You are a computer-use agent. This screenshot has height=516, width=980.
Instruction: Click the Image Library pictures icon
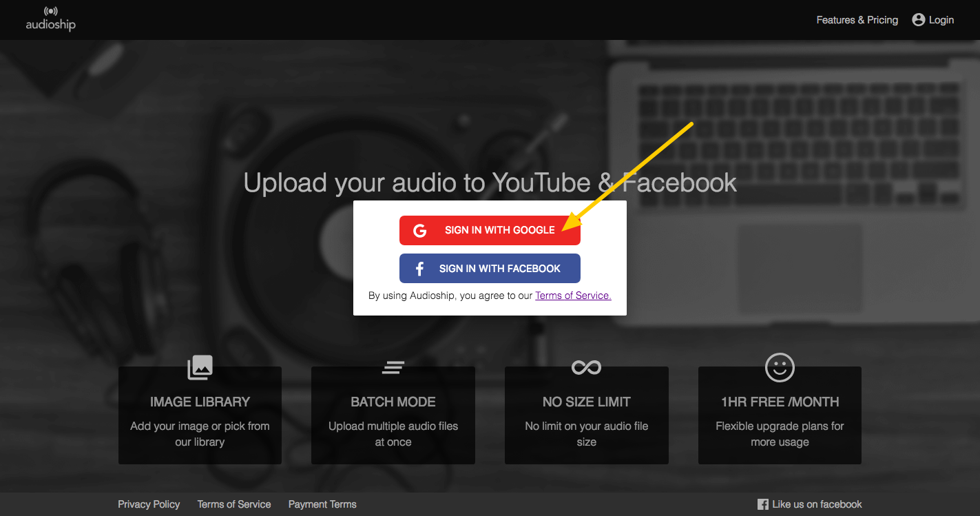[200, 367]
